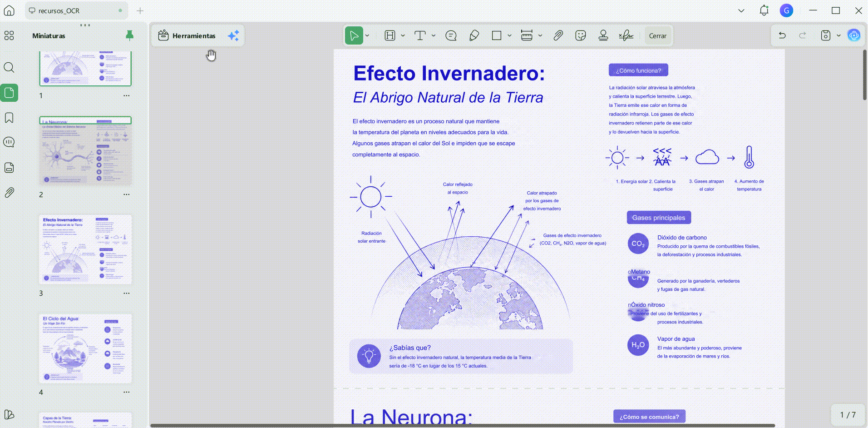
Task: Open the notifications bell
Action: coord(764,10)
